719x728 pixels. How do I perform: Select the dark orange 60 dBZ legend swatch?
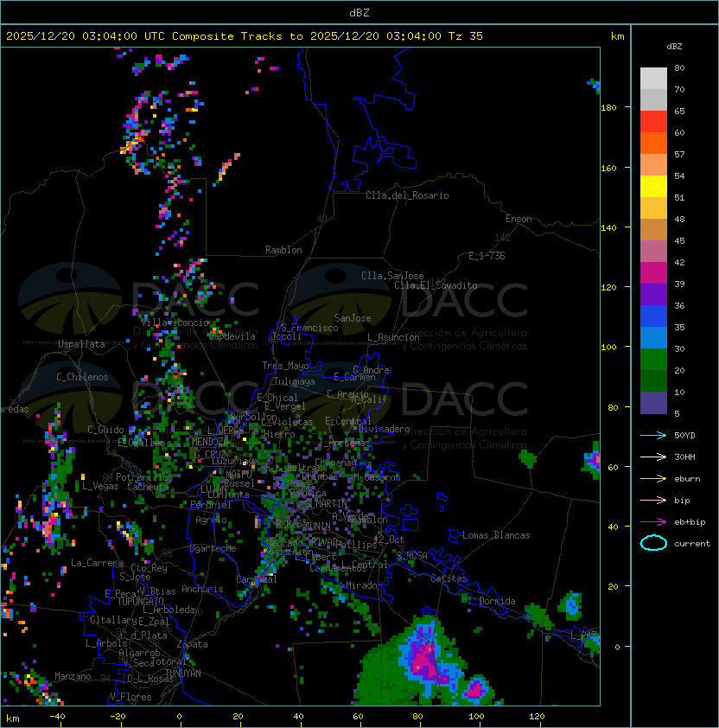point(653,143)
